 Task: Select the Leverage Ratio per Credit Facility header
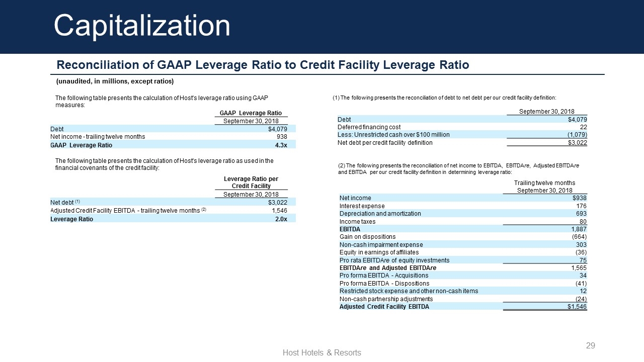tap(251, 183)
